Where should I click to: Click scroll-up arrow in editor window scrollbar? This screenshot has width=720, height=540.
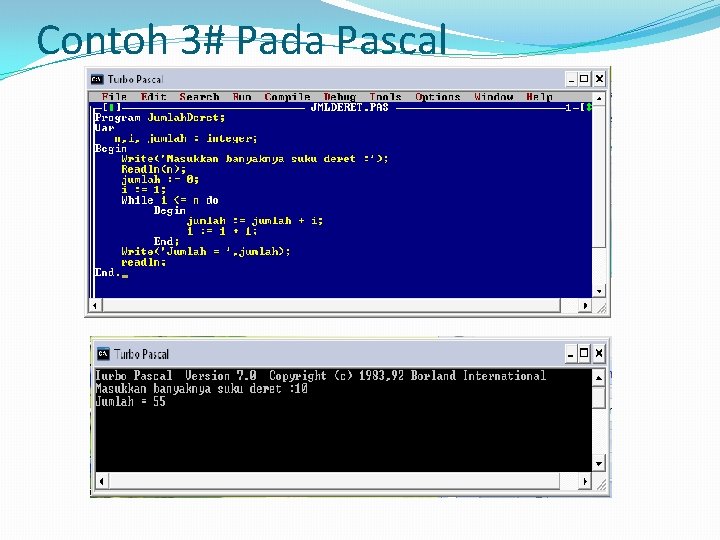(599, 98)
